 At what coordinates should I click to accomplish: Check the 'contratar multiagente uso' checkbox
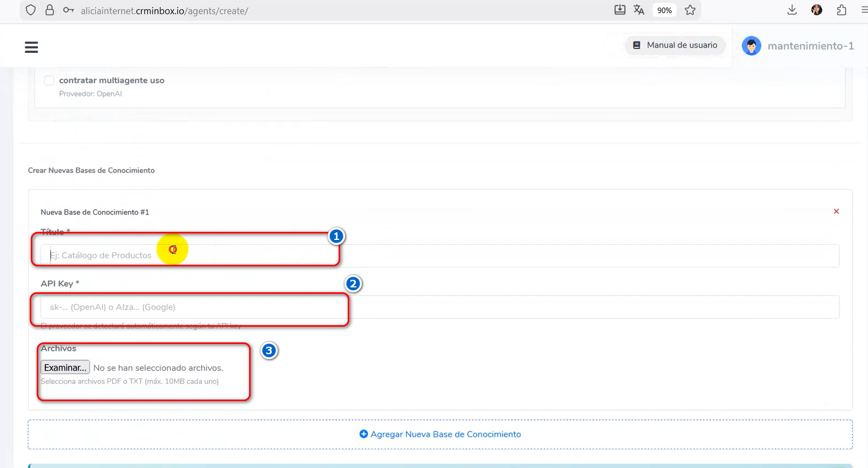click(49, 80)
